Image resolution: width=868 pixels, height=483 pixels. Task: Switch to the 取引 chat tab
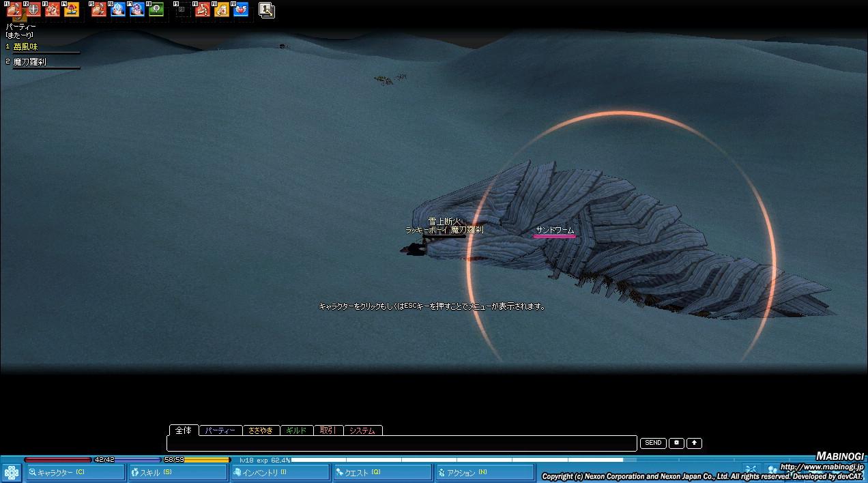tap(328, 430)
